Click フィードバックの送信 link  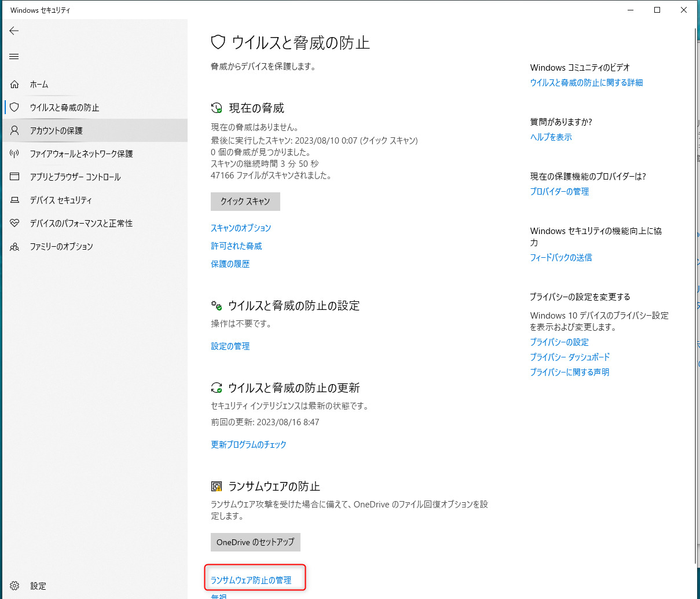(x=561, y=258)
